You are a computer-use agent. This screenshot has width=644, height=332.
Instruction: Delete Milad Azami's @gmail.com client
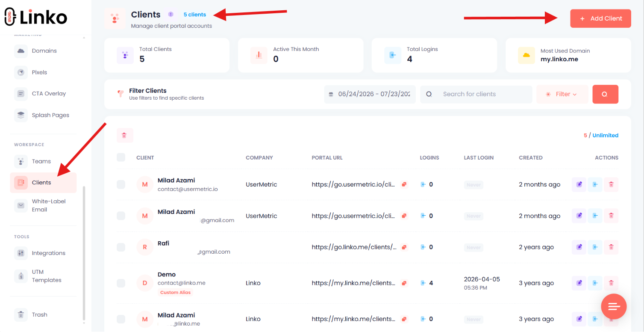click(611, 216)
